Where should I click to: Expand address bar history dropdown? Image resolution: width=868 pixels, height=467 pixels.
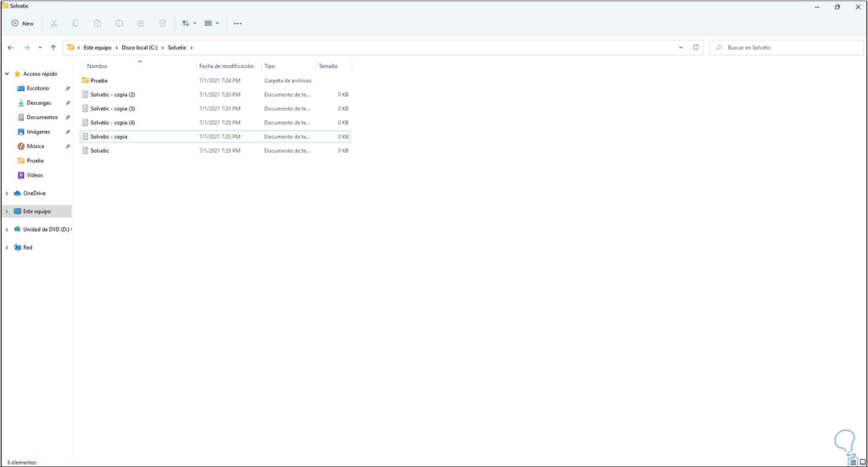point(681,47)
